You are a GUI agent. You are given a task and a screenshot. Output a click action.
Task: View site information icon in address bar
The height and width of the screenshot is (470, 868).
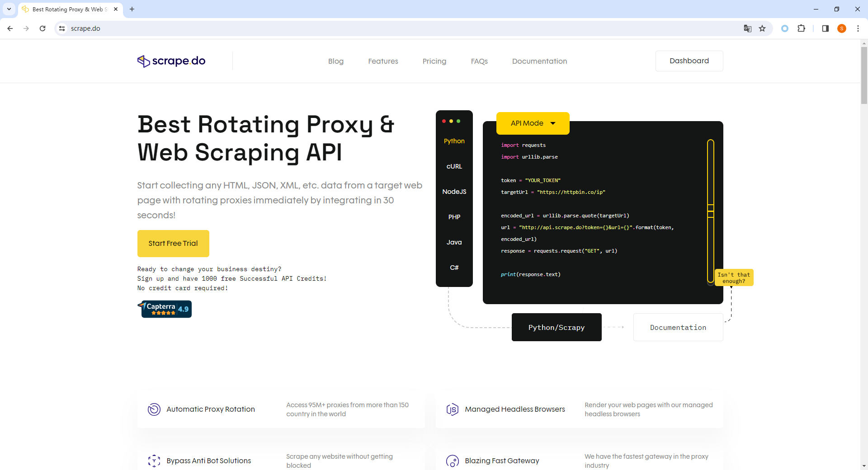62,28
